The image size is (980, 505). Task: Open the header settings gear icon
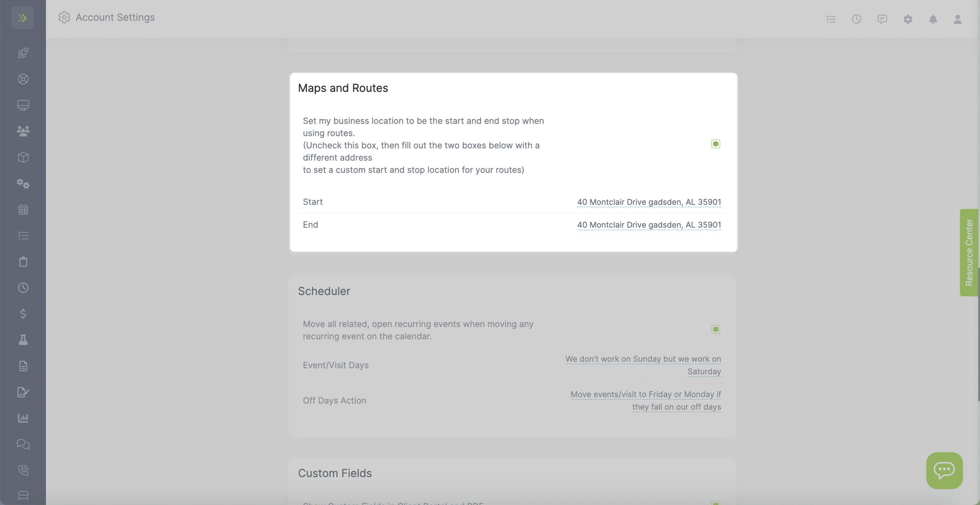point(908,19)
